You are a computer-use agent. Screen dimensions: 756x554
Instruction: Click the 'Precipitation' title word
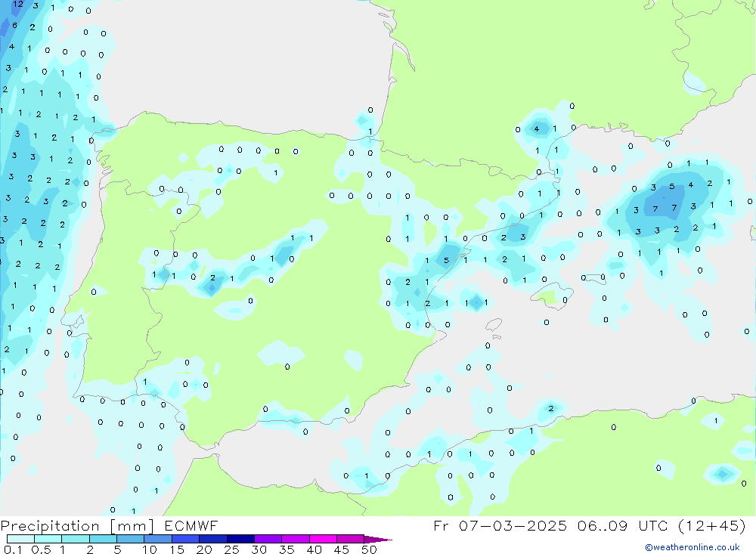pos(50,526)
